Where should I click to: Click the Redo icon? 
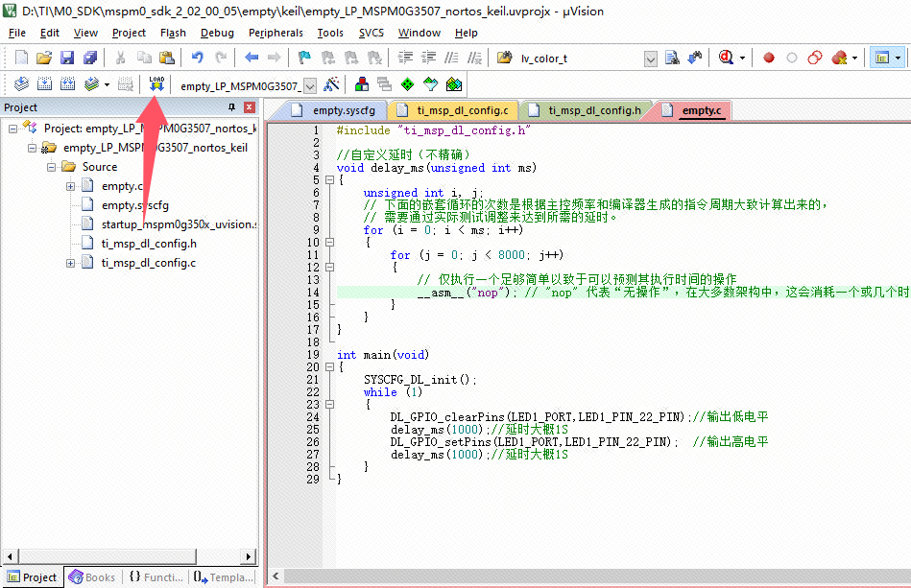(x=221, y=58)
